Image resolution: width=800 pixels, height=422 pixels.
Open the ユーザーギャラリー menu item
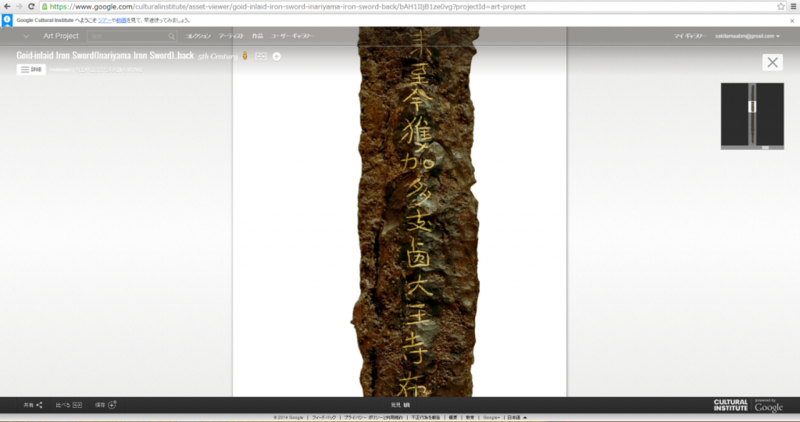(x=292, y=36)
